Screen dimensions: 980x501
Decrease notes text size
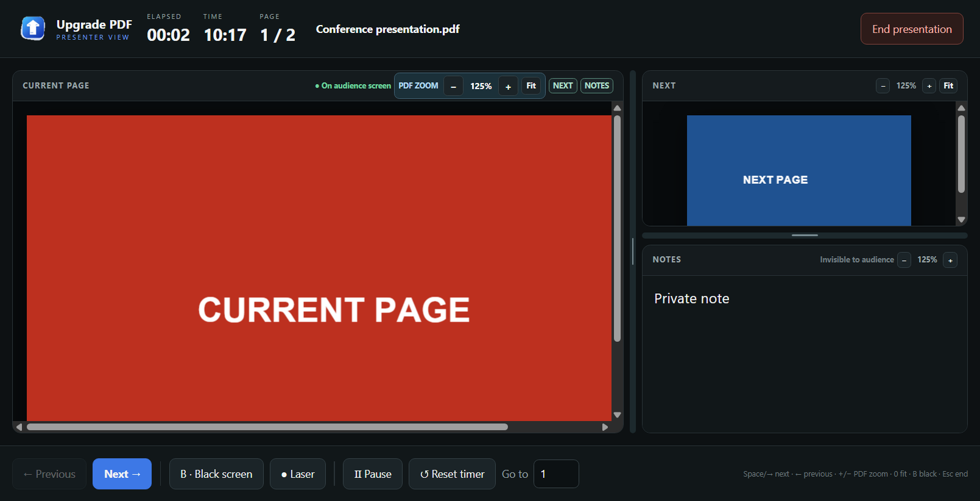[x=904, y=260]
